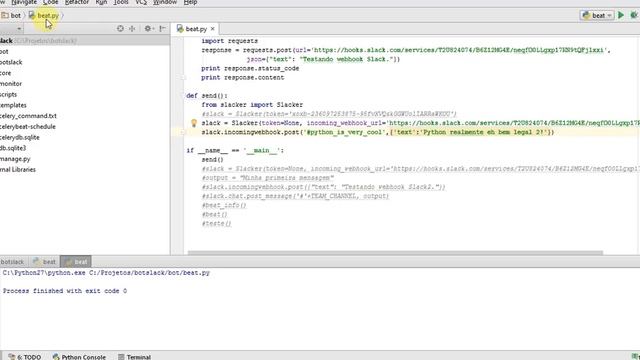Open the TODO tool window
The height and width of the screenshot is (360, 640).
tap(25, 357)
